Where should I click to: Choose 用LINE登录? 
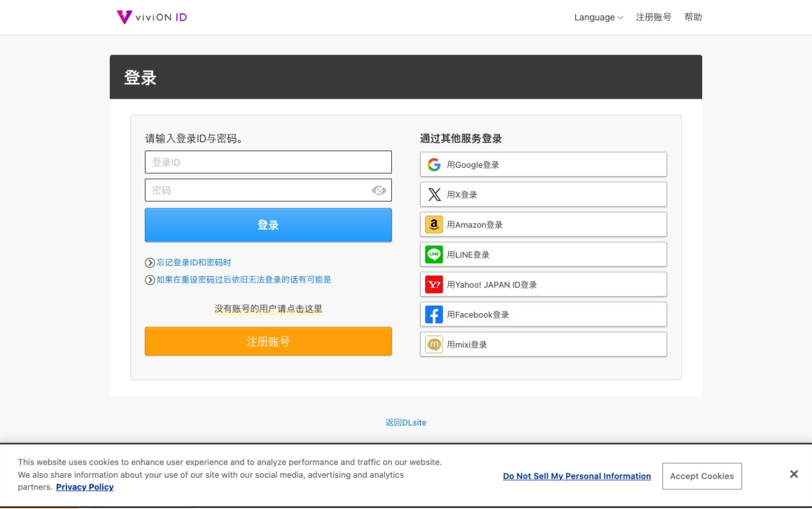click(543, 255)
